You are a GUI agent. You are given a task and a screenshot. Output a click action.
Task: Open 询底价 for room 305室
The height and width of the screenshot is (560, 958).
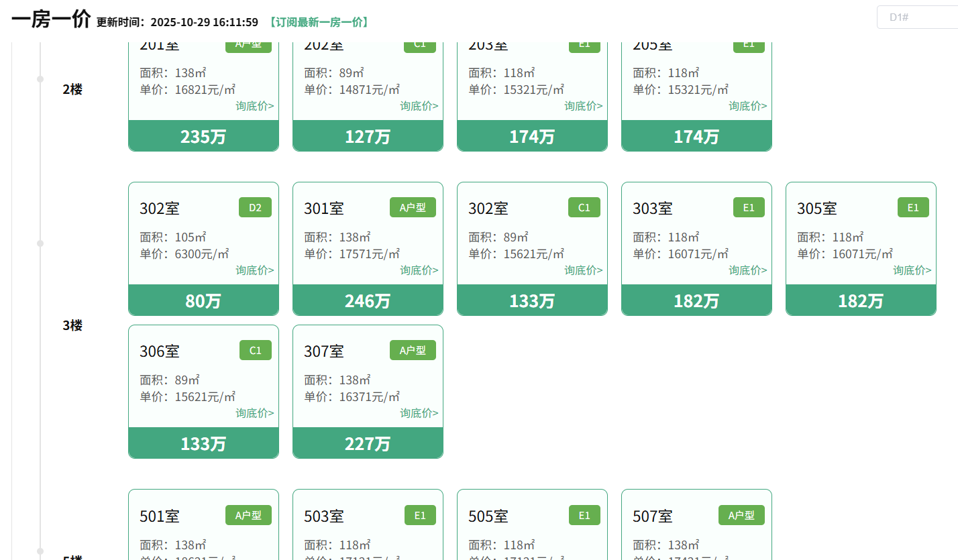912,270
